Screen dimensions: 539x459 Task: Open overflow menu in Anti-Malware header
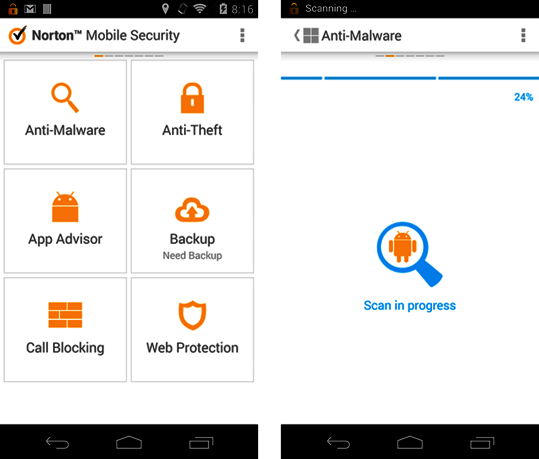click(x=523, y=35)
